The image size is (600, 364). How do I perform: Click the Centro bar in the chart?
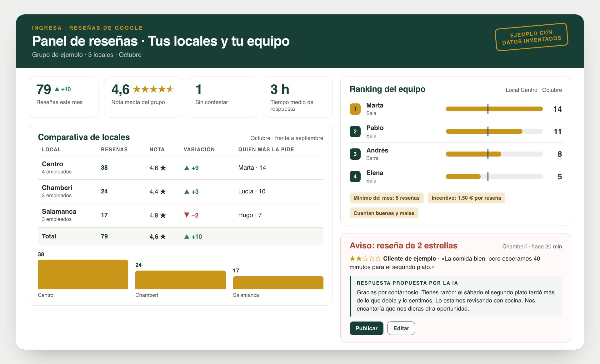tap(83, 274)
